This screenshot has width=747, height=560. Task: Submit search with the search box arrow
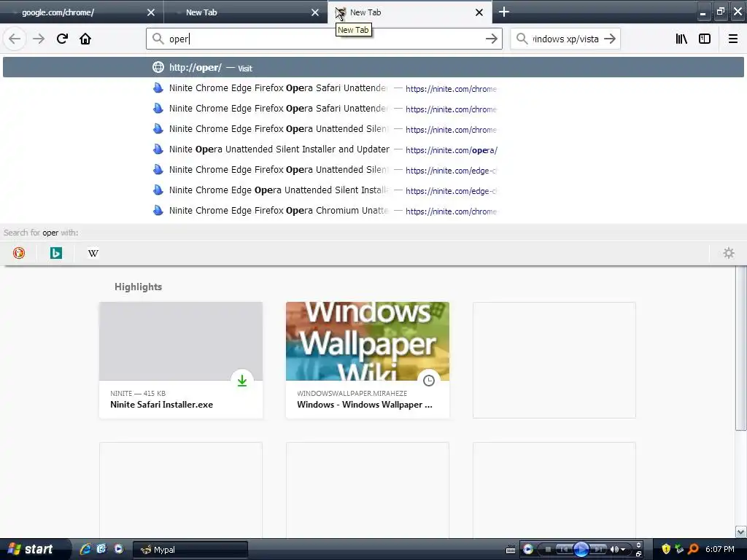[610, 39]
